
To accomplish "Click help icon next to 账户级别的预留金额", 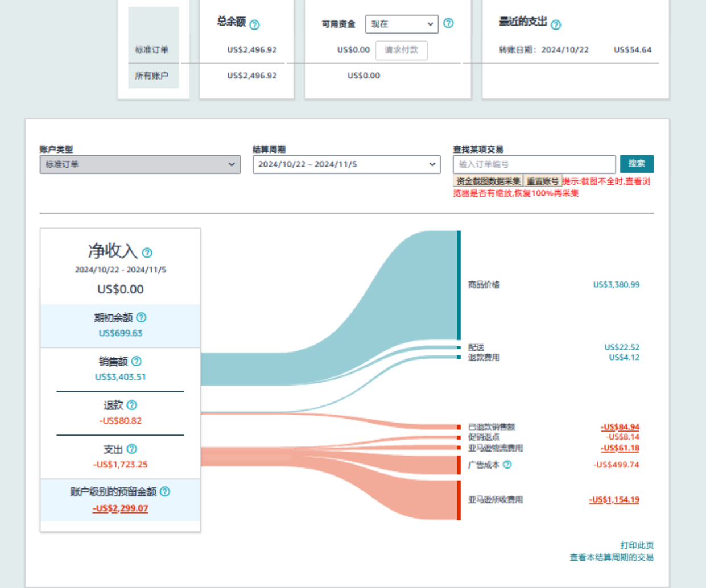I will (165, 491).
